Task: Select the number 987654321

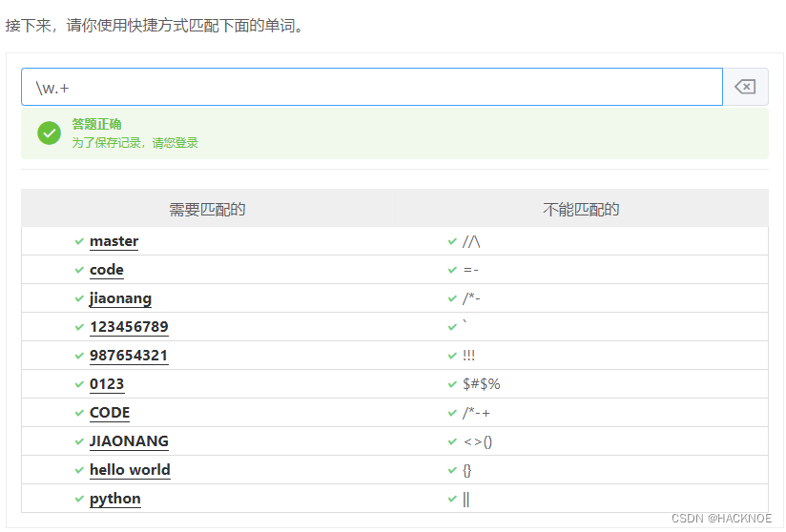Action: pyautogui.click(x=129, y=356)
